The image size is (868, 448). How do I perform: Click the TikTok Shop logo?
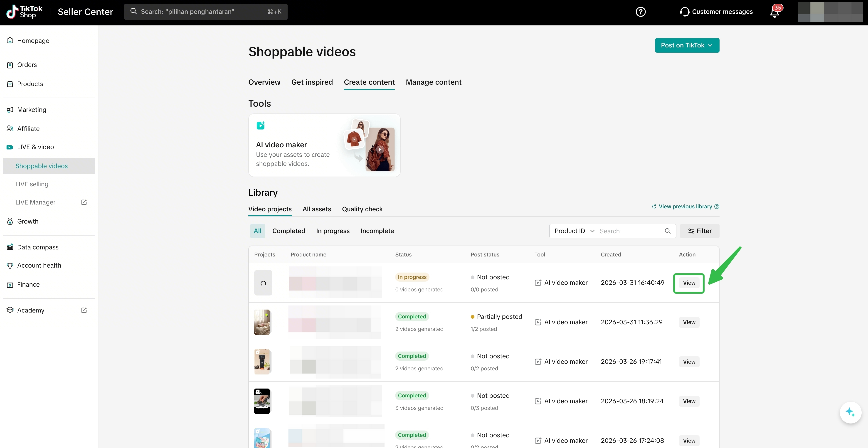[x=24, y=12]
